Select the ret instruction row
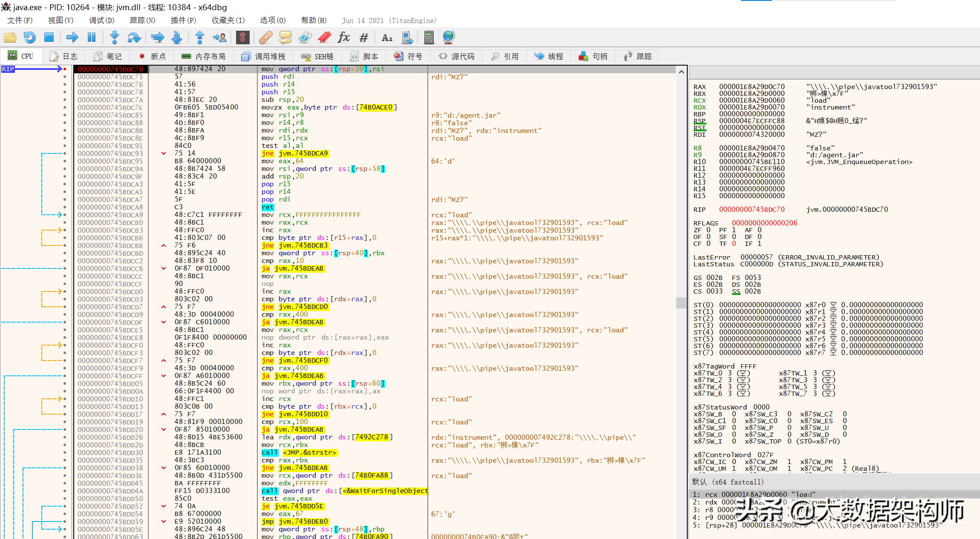Viewport: 980px width, 539px height. click(268, 207)
